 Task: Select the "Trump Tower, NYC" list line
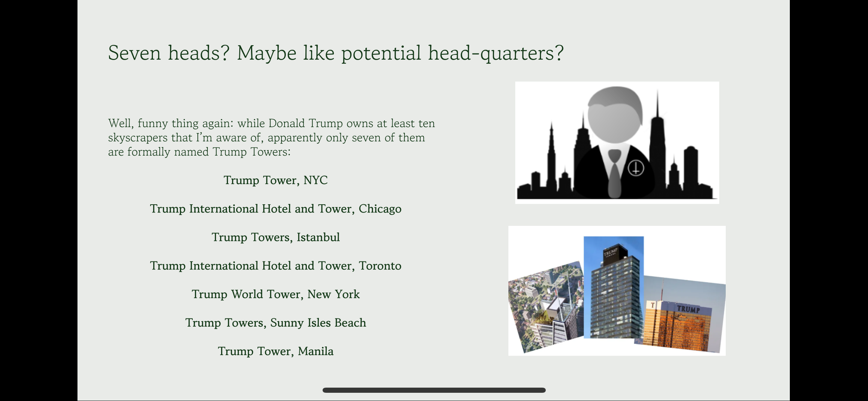tap(276, 180)
